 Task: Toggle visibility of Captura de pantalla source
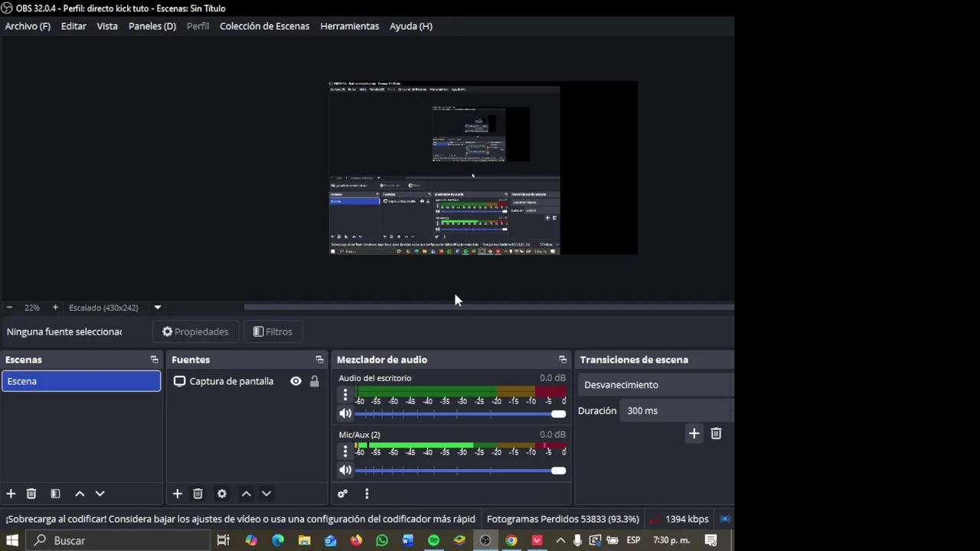pos(296,381)
